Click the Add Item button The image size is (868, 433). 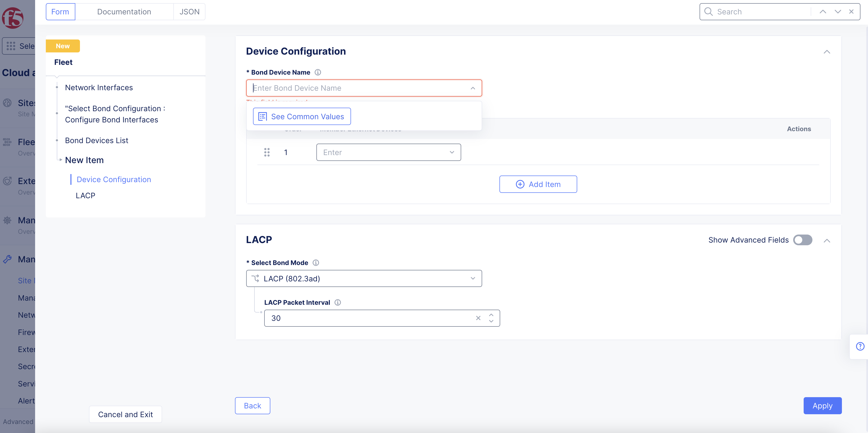538,184
